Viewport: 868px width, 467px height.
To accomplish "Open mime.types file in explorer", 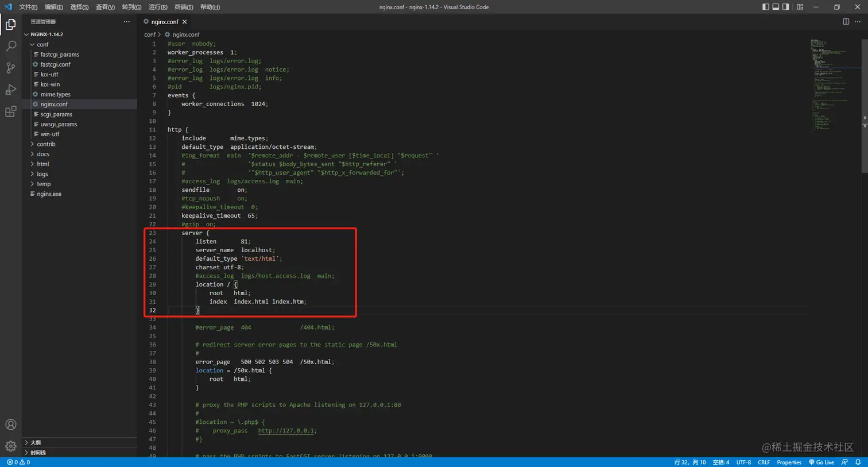I will click(55, 94).
